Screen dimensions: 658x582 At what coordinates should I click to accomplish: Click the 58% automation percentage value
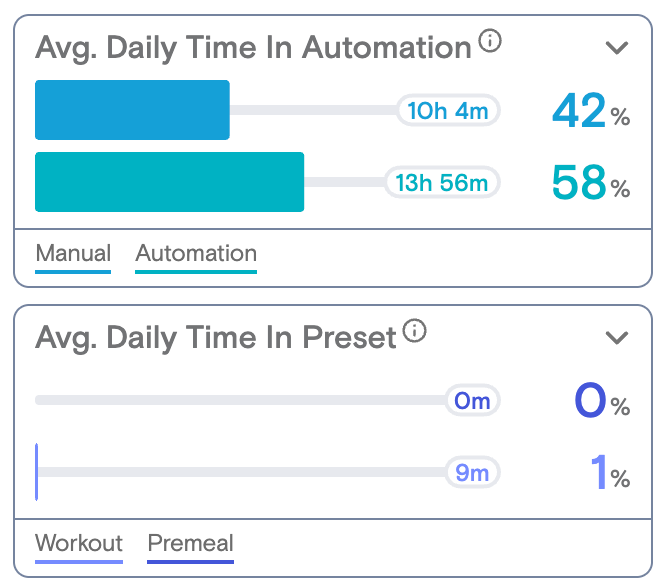(591, 183)
